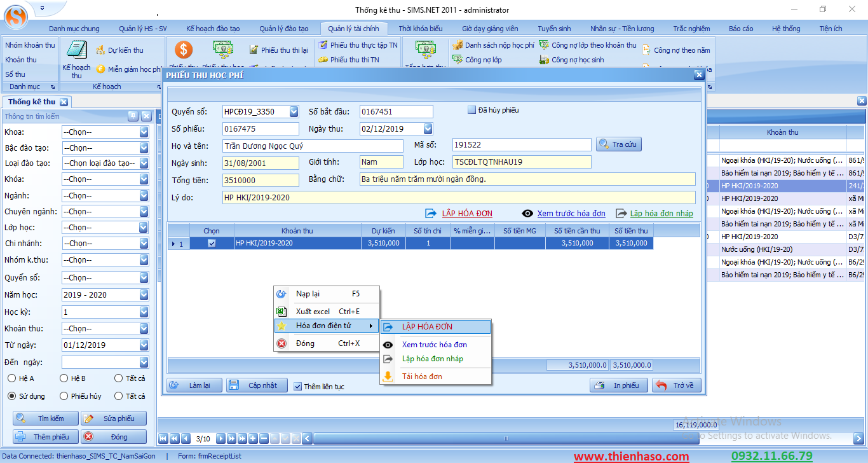Click the Làm lại refresh button
This screenshot has height=463, width=868.
[196, 385]
